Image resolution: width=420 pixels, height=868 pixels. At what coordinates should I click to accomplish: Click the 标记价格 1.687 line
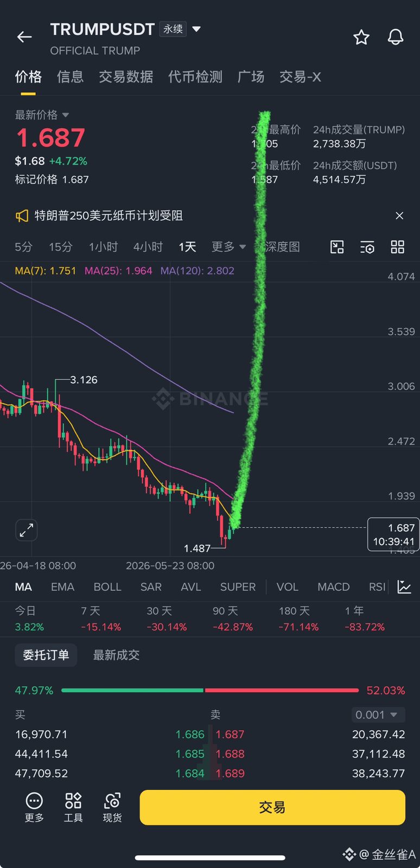[x=52, y=180]
